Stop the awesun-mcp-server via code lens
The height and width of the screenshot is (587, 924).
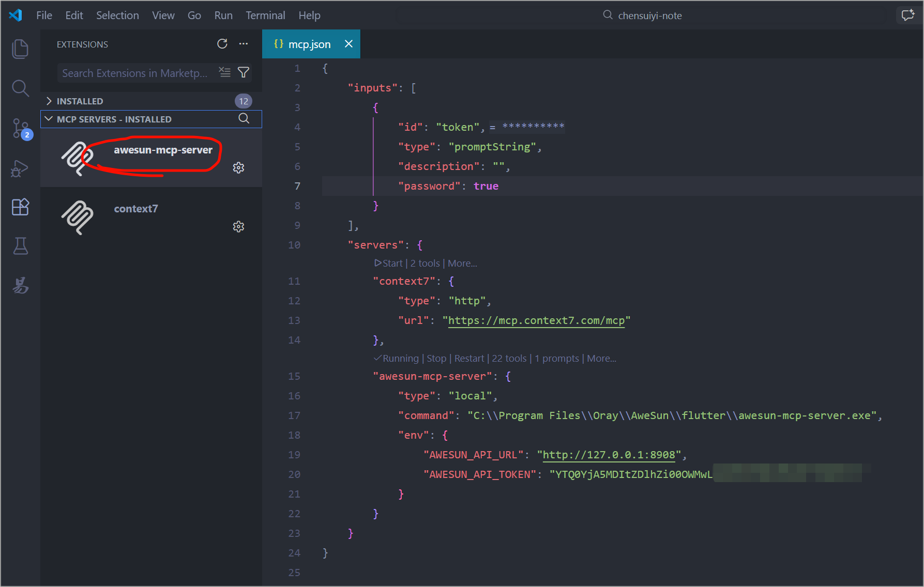click(x=436, y=358)
